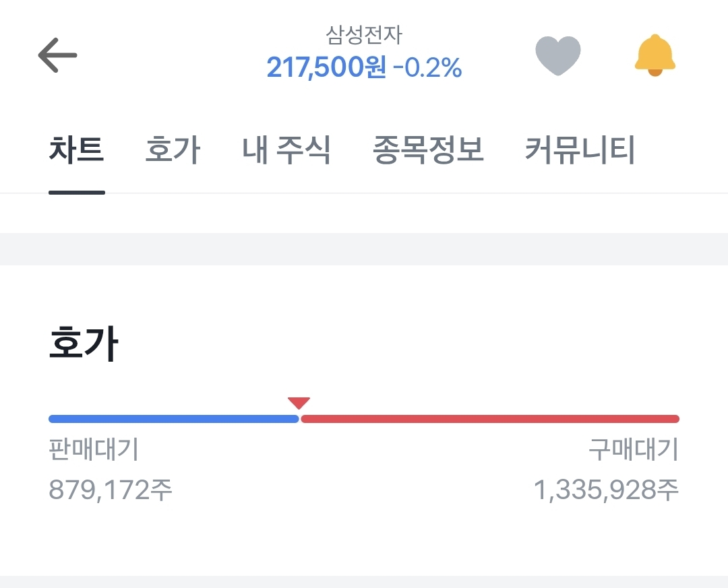This screenshot has width=728, height=588.
Task: Open price alerts via the bell icon
Action: pos(655,55)
